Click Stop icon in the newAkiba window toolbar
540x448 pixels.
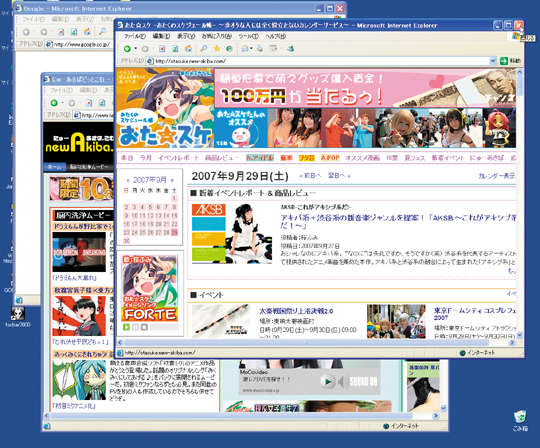[x=89, y=103]
